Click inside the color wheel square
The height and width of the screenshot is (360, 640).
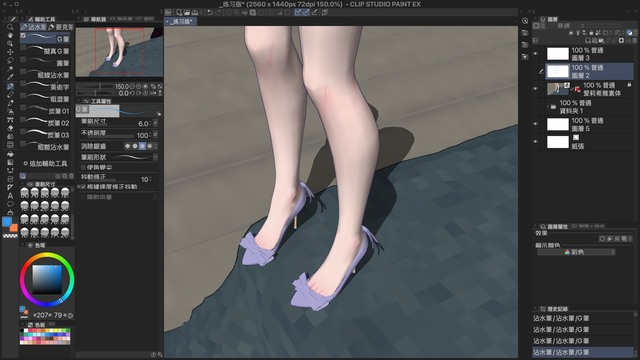(x=47, y=280)
